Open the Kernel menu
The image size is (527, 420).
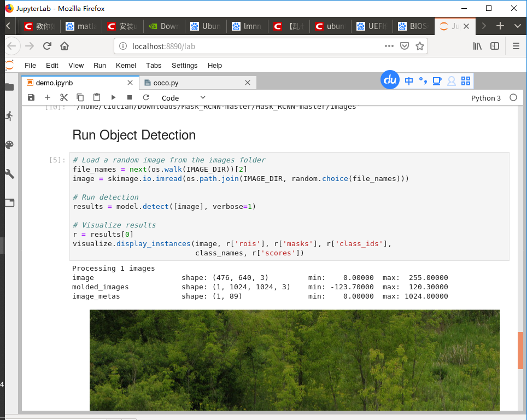[126, 66]
